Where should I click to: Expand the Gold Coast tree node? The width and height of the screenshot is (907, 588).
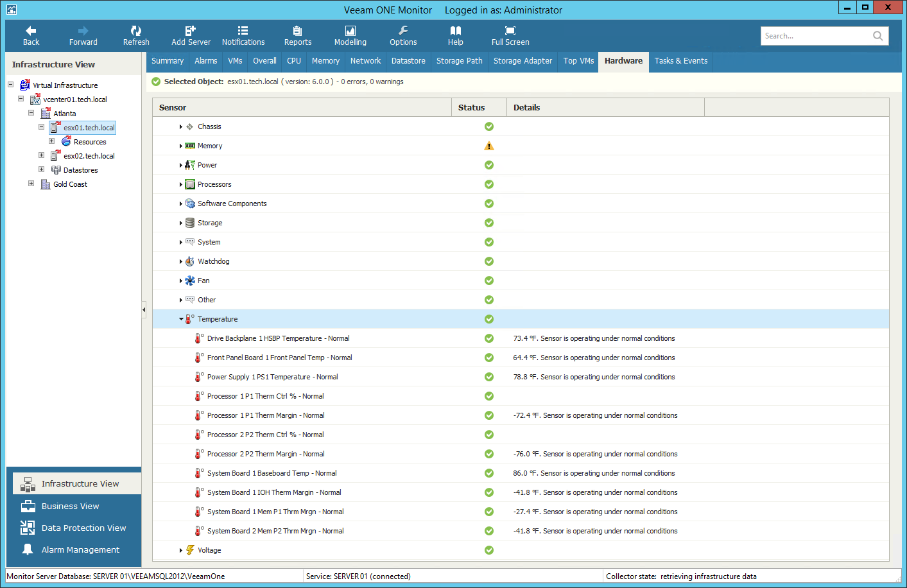point(31,184)
